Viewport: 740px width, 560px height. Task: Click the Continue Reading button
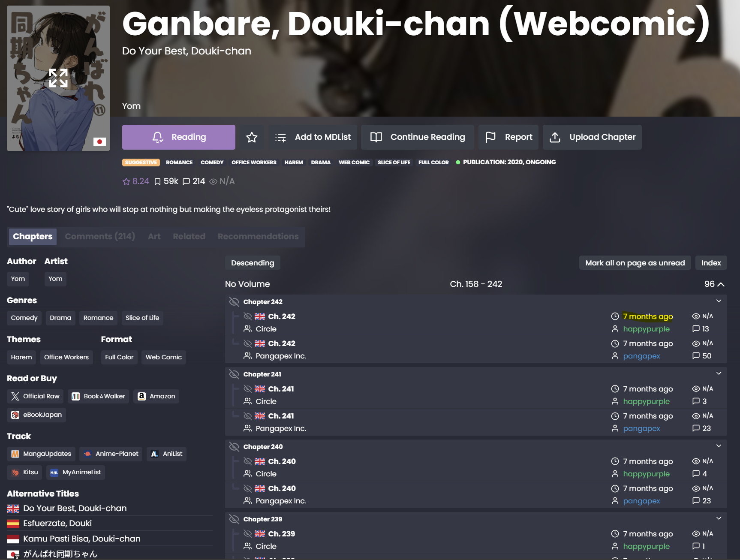[x=418, y=137]
